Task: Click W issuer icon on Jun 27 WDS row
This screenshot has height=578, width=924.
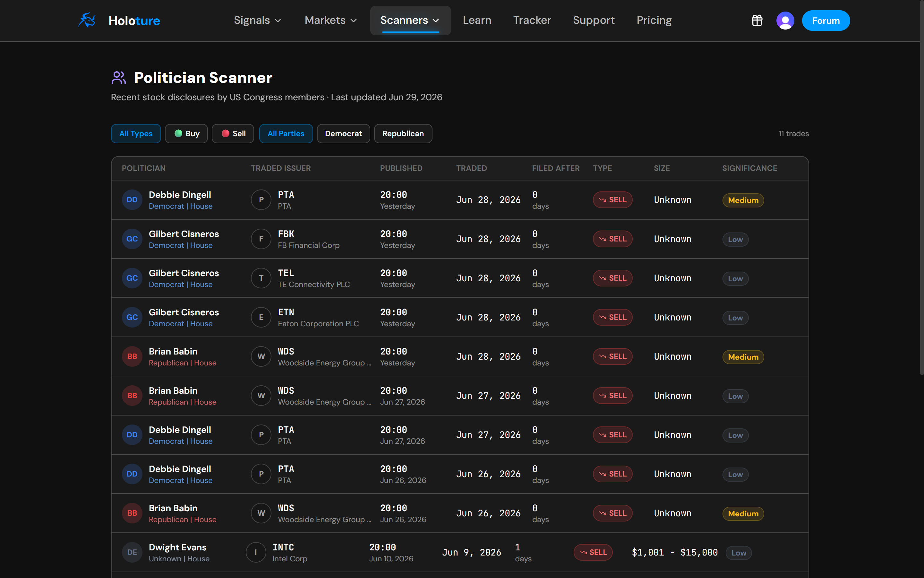Action: coord(261,396)
